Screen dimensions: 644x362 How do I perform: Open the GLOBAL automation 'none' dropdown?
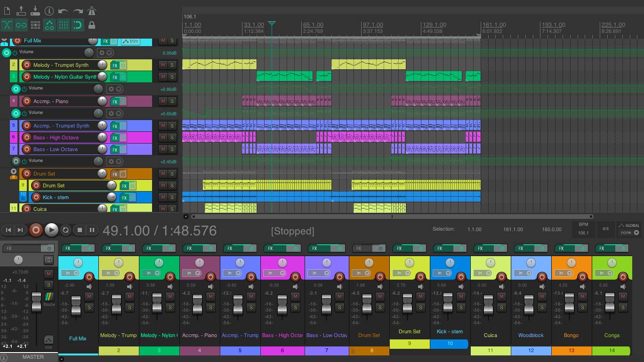[629, 233]
